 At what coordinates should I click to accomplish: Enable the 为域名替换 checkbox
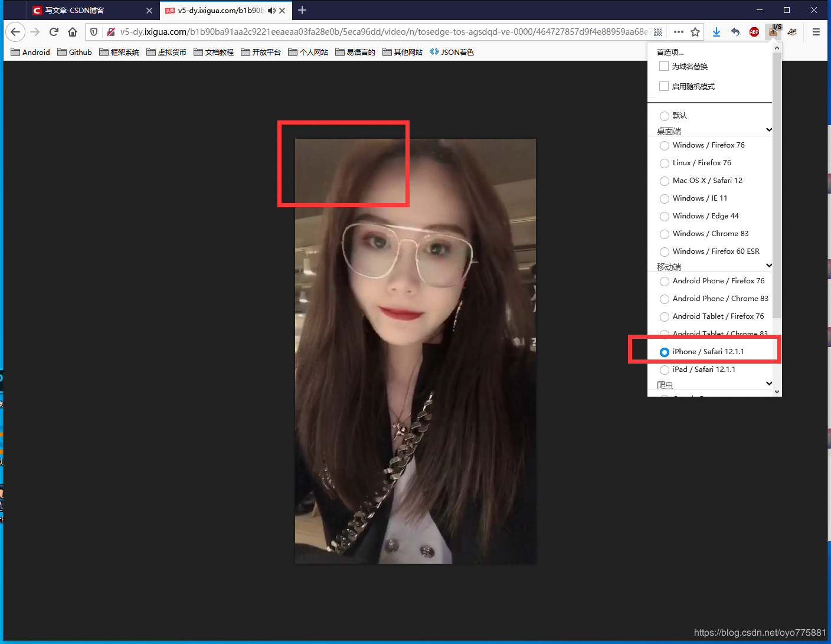(664, 66)
